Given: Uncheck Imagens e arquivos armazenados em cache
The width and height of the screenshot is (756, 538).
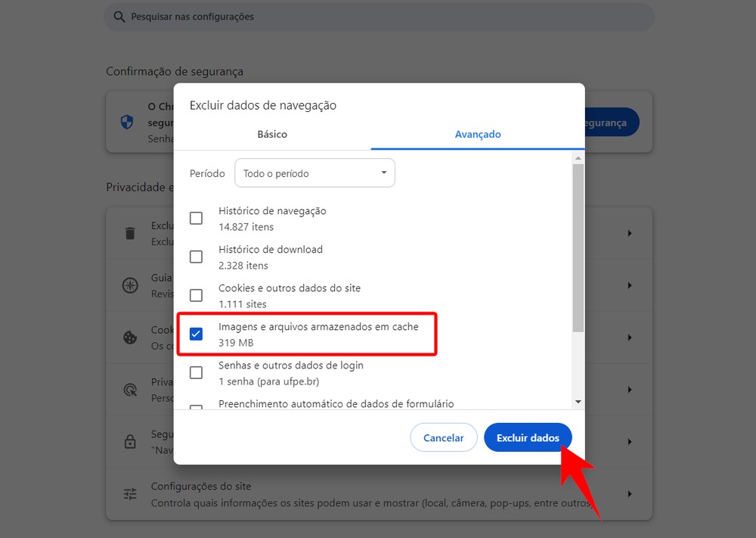Looking at the screenshot, I should [x=196, y=334].
